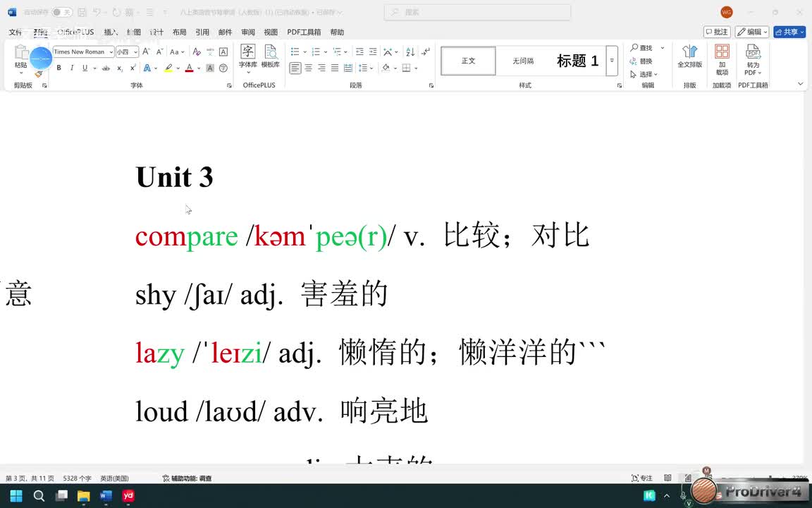812x508 pixels.
Task: Toggle underline formatting
Action: point(85,68)
